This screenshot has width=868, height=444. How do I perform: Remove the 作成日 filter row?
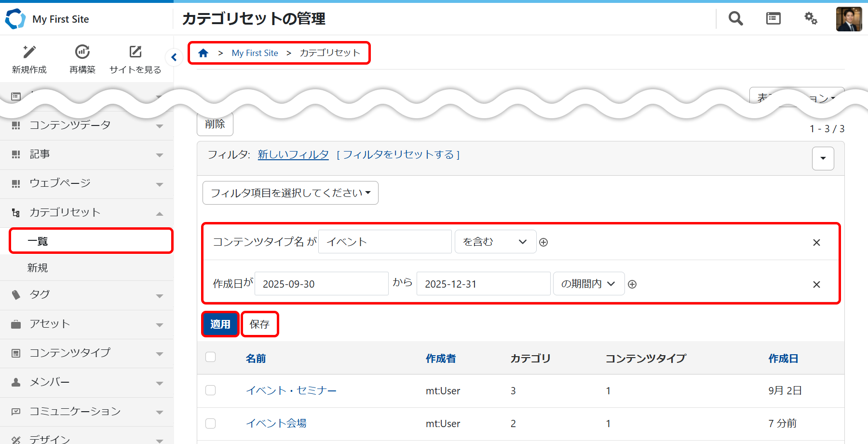816,285
